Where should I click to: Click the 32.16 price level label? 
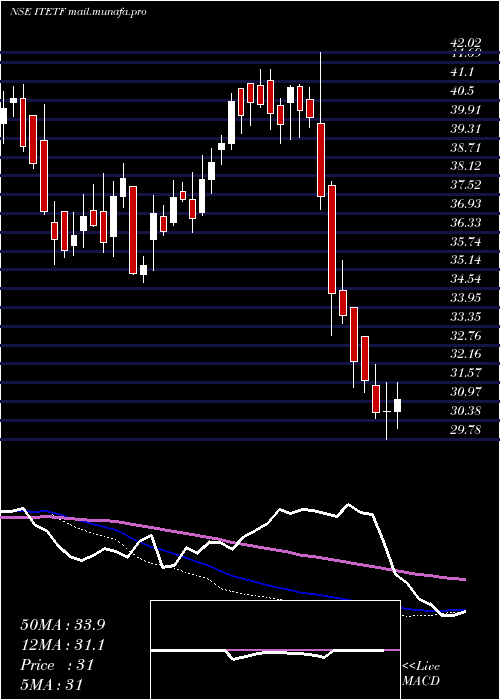tap(466, 354)
